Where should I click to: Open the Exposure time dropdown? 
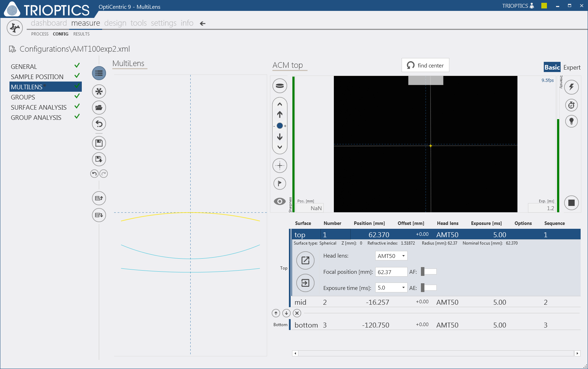pyautogui.click(x=391, y=287)
